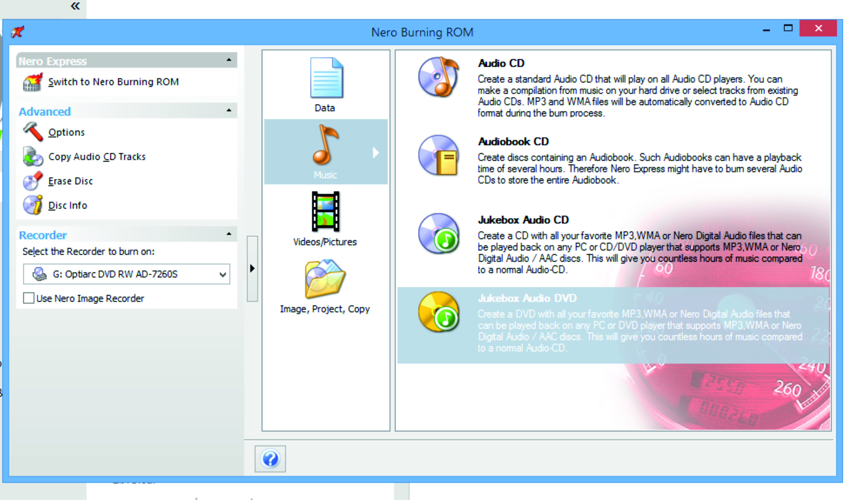The width and height of the screenshot is (868, 500).
Task: Choose the Jukebox Audio CD icon
Action: pos(438,234)
